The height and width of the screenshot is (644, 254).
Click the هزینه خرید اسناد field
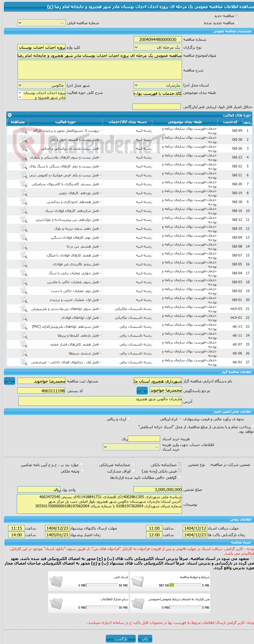144,439
